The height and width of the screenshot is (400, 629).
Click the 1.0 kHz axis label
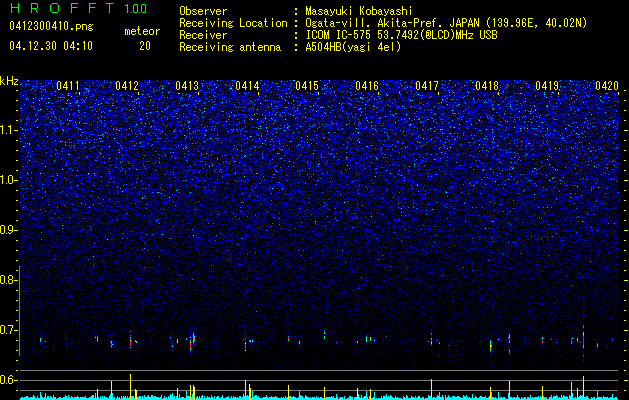pos(7,180)
